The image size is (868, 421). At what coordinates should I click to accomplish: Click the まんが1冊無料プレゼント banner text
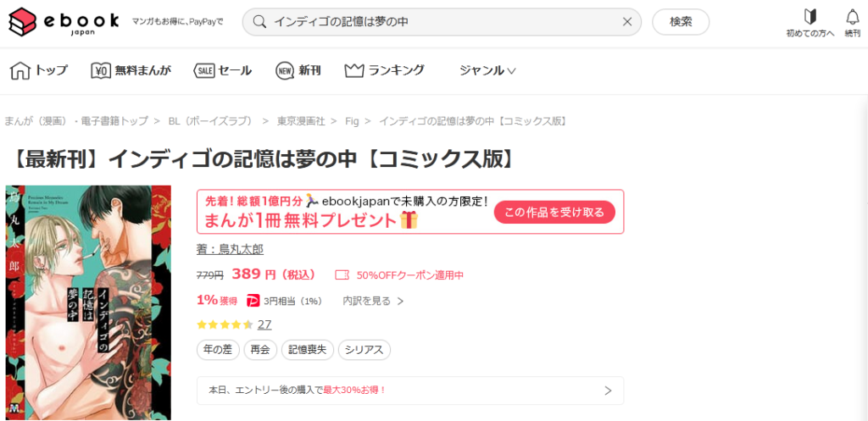tap(301, 221)
